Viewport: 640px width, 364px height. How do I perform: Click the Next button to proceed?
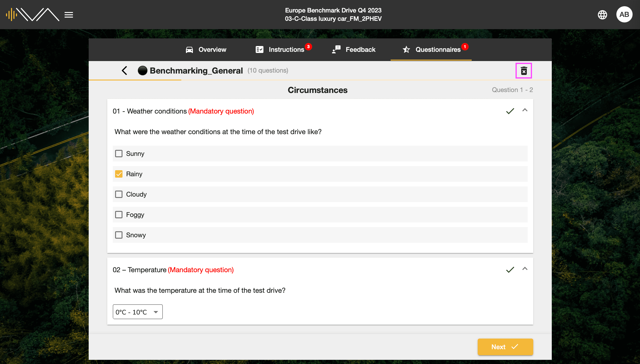pos(505,346)
